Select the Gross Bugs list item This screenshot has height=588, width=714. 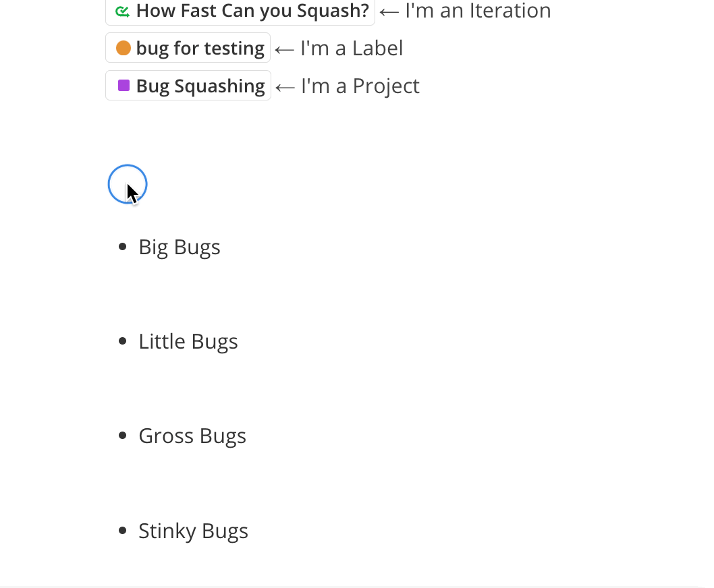192,436
